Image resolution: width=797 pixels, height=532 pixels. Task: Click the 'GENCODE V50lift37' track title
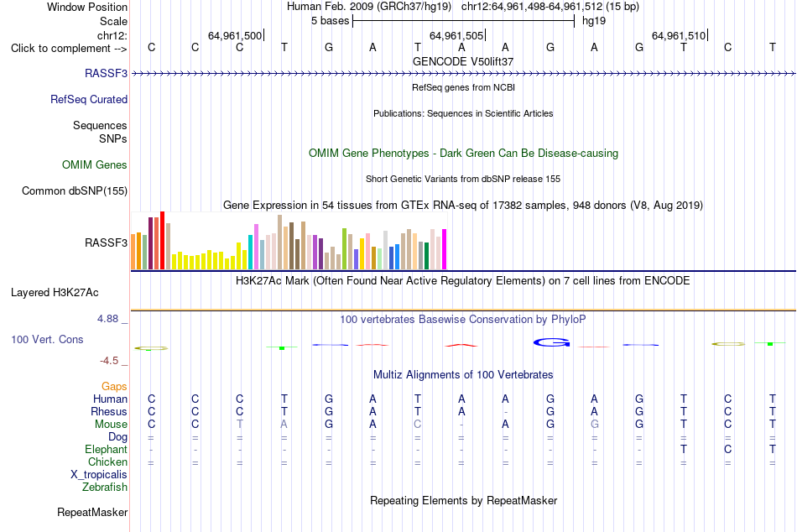click(463, 61)
